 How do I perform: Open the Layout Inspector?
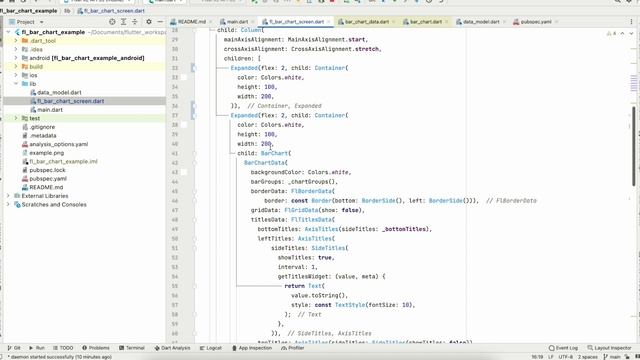(x=609, y=348)
